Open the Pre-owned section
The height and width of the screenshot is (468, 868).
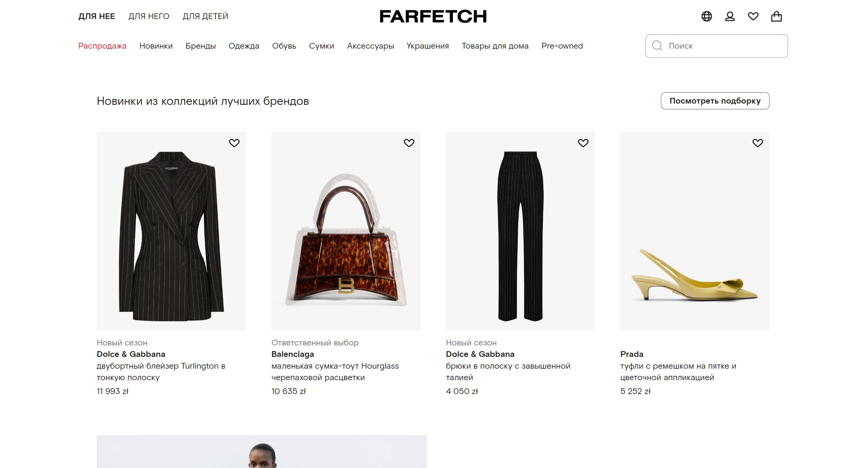pyautogui.click(x=562, y=46)
